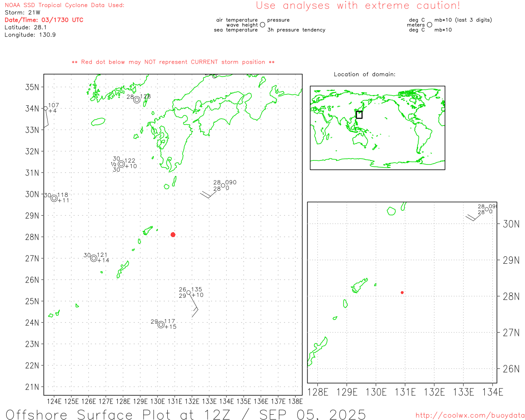Click the 'Date/Time: 03/1730 UTC' line
Viewport: 525px width, 420px height.
[x=44, y=20]
